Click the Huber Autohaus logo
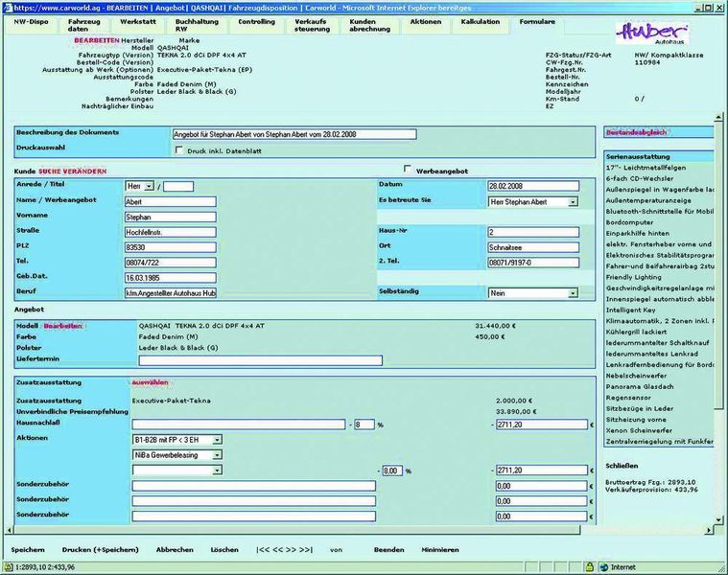Image resolution: width=728 pixels, height=575 pixels. coord(652,34)
